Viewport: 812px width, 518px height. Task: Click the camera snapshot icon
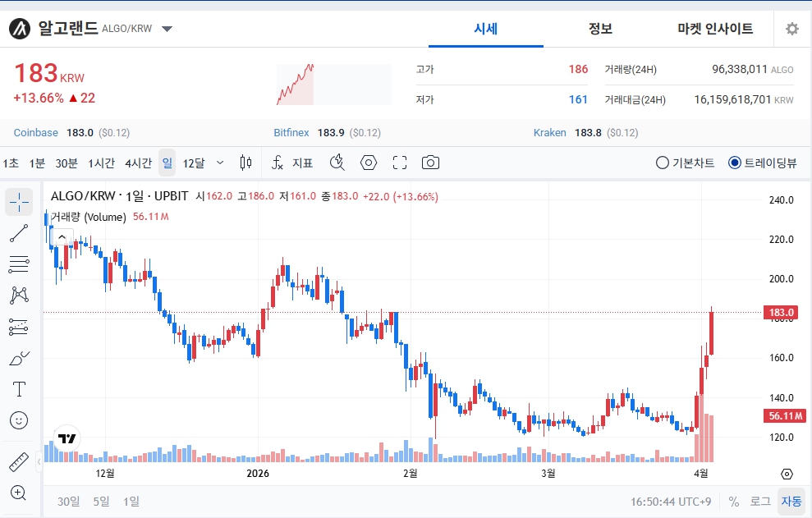pyautogui.click(x=430, y=163)
